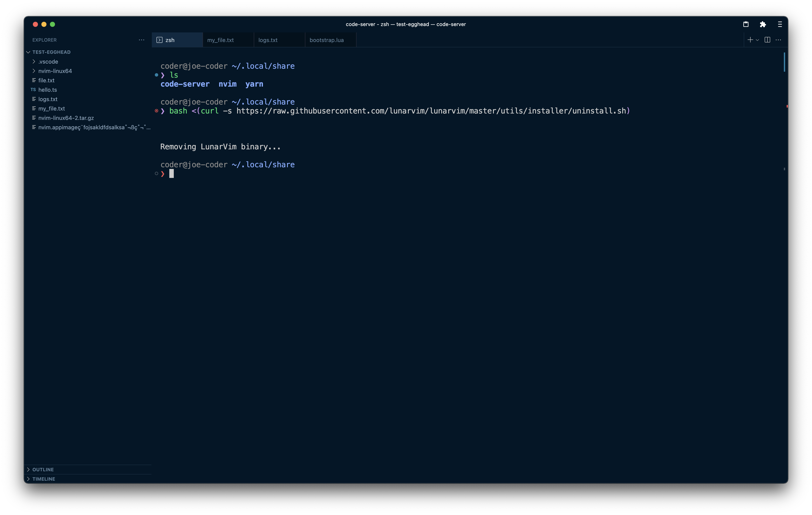Open the hamburger menu icon
This screenshot has height=515, width=812.
tap(780, 24)
